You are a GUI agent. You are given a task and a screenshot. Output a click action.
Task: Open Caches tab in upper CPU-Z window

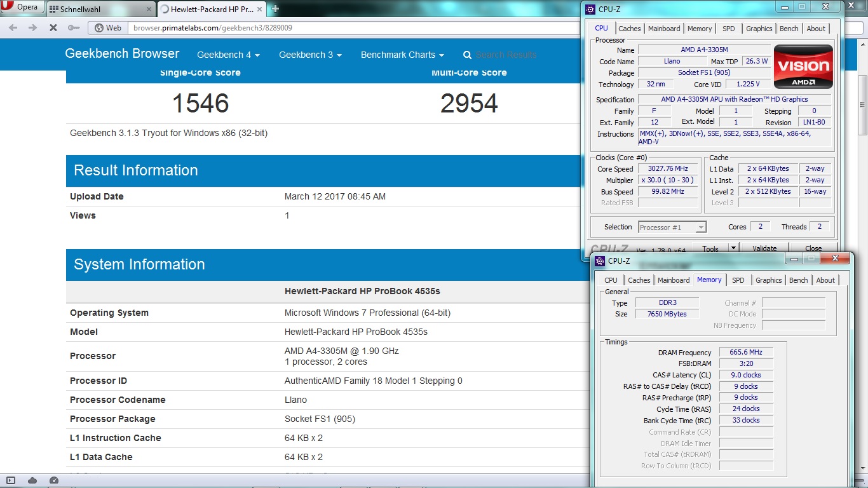[630, 29]
